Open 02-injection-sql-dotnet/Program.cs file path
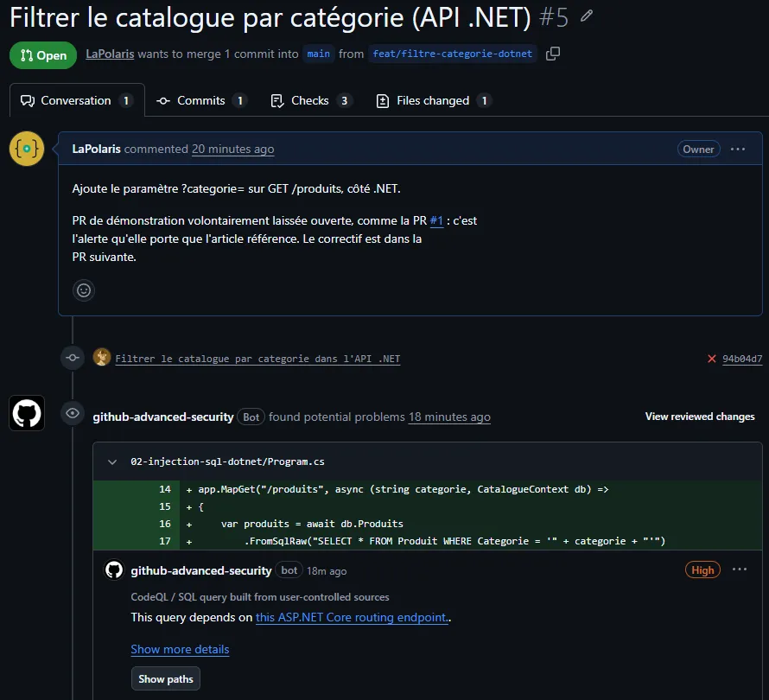 point(227,461)
